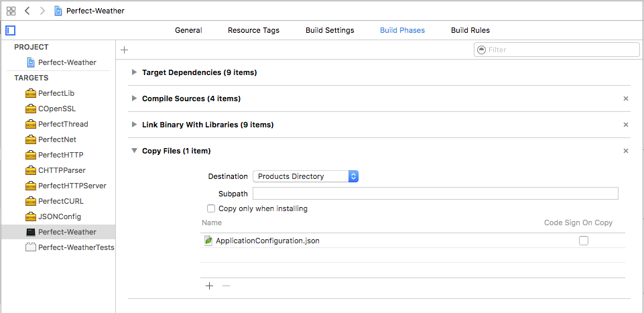This screenshot has height=313, width=644.
Task: Click the Perfect-Weather terminal target icon
Action: click(31, 232)
